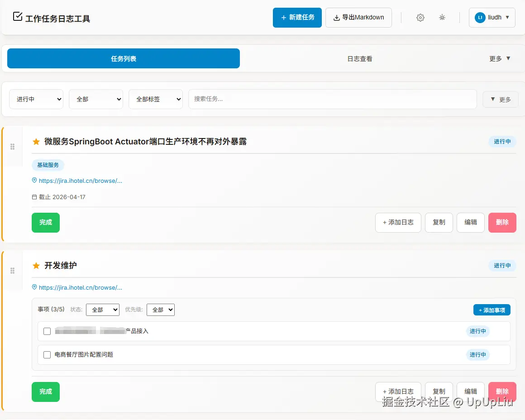Click the LI user avatar

coord(480,17)
